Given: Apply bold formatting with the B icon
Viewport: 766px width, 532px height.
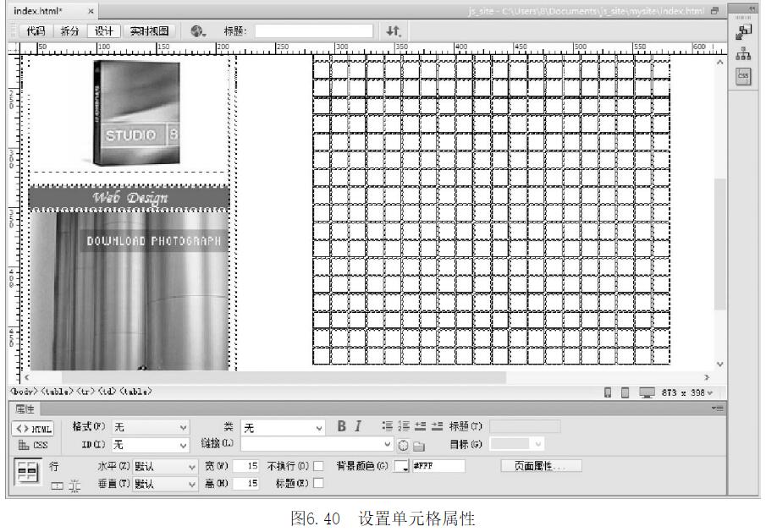Looking at the screenshot, I should (x=343, y=425).
